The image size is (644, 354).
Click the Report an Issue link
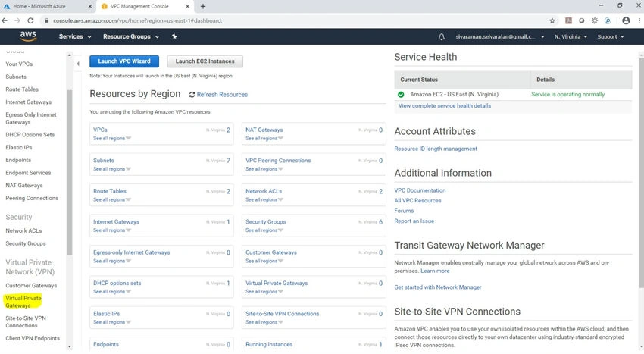pos(414,221)
